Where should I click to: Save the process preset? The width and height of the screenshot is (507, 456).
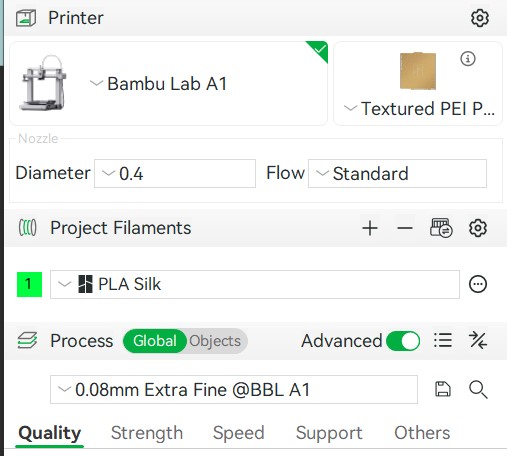443,389
